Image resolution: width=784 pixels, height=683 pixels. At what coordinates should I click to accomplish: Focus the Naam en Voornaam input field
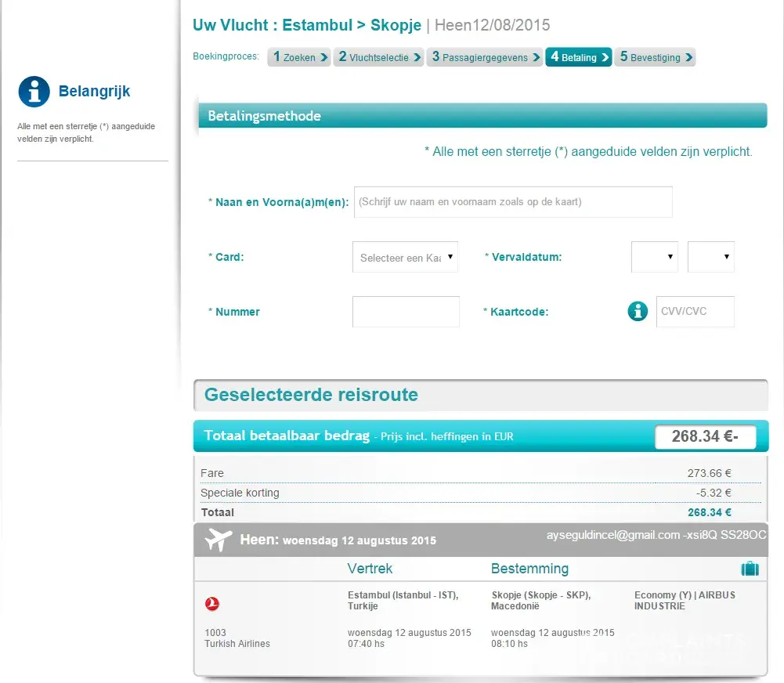513,202
